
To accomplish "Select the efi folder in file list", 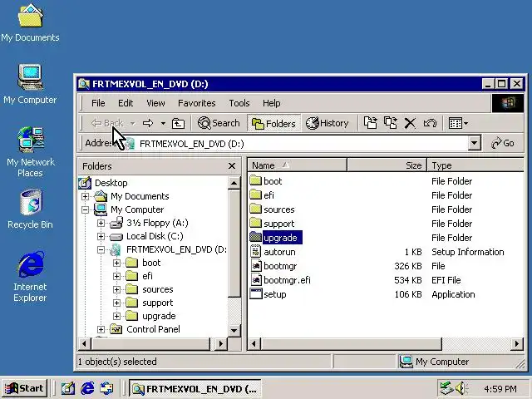I will click(x=268, y=195).
